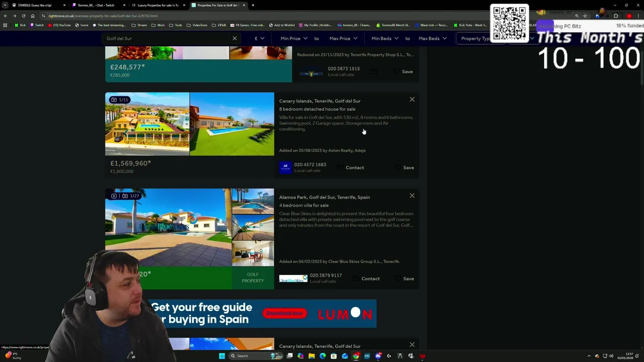Expand the Max Beds dropdown
Screen dimensions: 644x362
click(x=433, y=38)
